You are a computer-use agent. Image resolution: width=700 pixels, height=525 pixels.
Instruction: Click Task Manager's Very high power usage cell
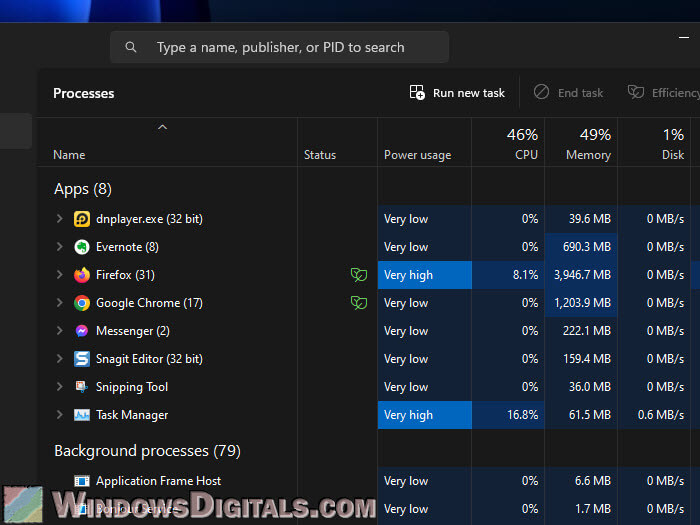pyautogui.click(x=425, y=415)
